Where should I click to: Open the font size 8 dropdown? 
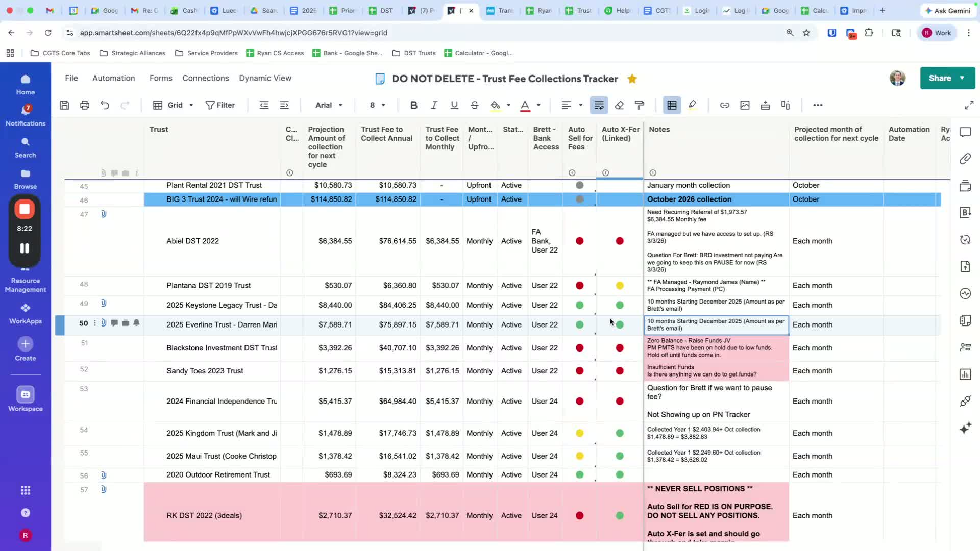(x=377, y=105)
